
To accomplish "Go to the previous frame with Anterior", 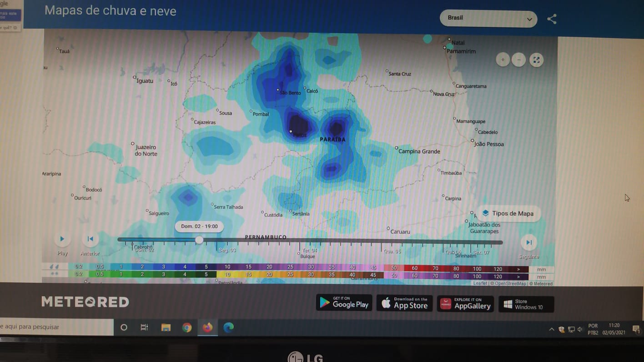I will click(x=90, y=239).
